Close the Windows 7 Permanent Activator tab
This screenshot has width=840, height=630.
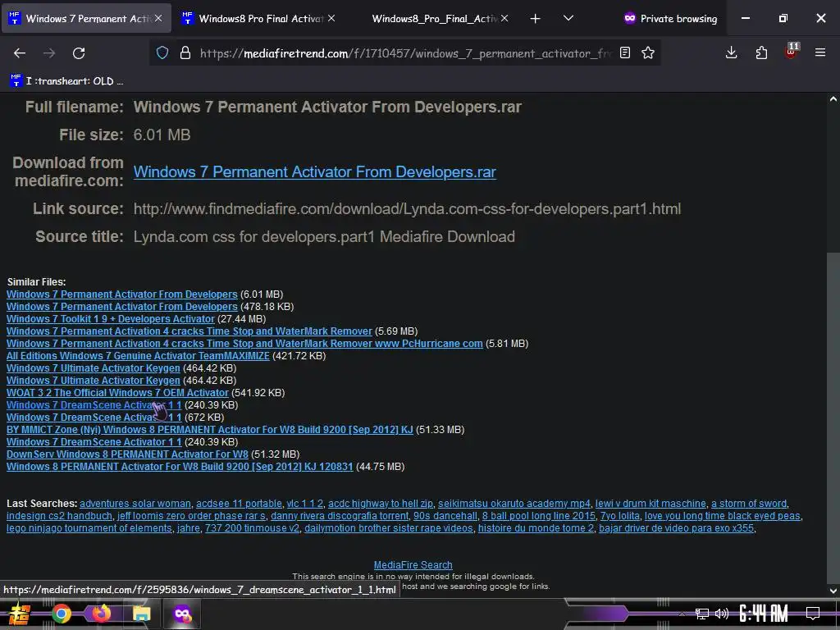point(158,18)
